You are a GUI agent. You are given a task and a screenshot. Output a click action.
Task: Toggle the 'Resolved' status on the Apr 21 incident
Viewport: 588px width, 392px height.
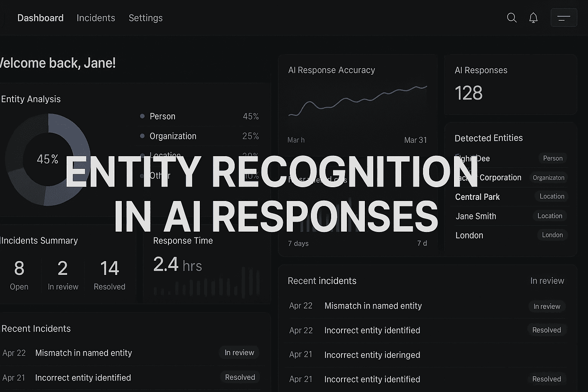pos(547,379)
